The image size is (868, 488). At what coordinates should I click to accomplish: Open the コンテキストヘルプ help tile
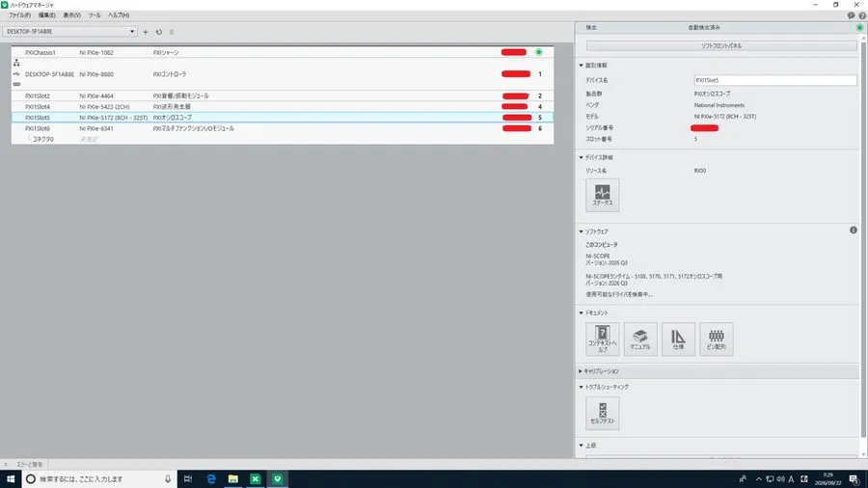[602, 339]
